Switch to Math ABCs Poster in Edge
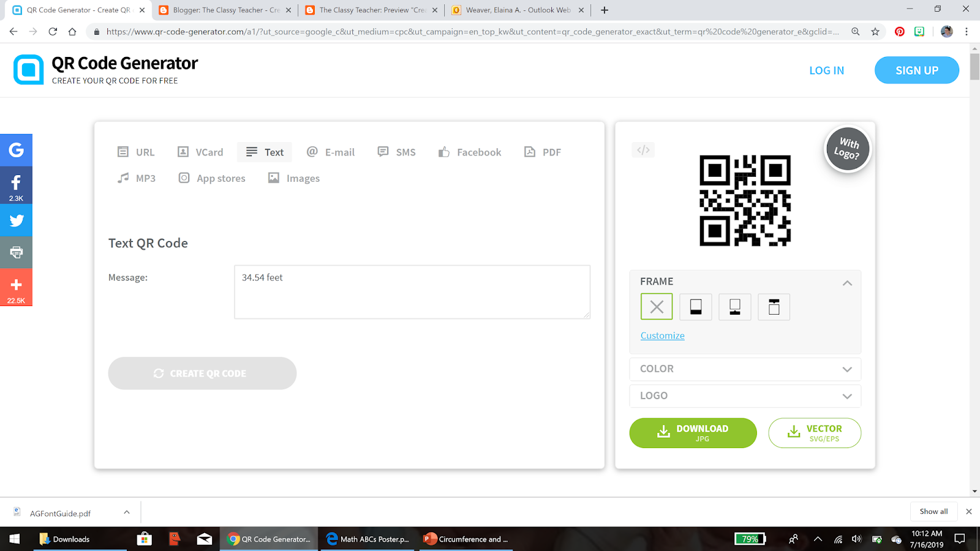Image resolution: width=980 pixels, height=551 pixels. click(367, 539)
